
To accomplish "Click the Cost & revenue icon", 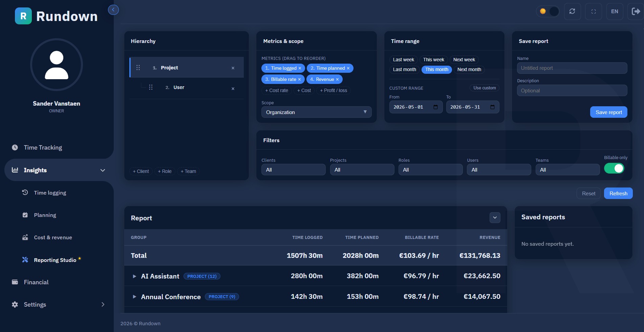I will (x=25, y=237).
